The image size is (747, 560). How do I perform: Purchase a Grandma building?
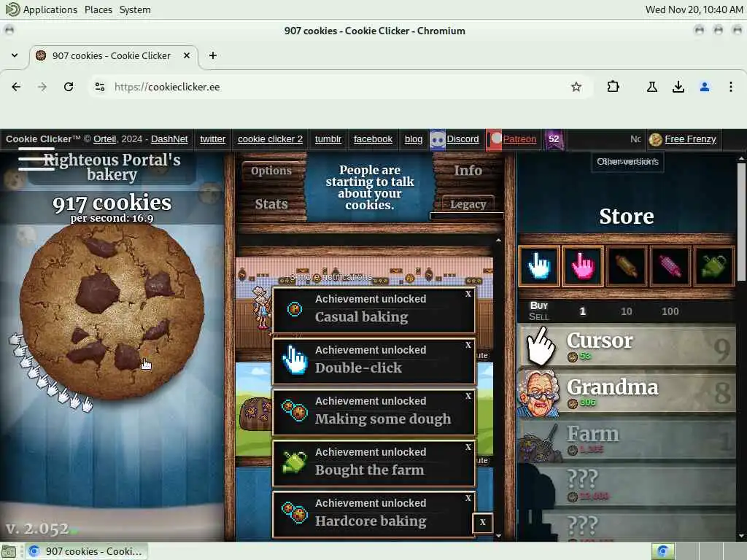[627, 393]
